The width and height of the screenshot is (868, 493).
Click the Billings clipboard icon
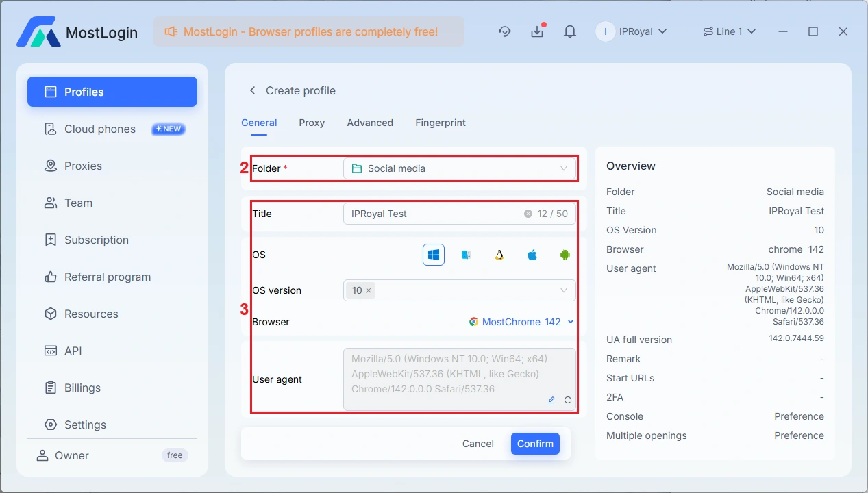[x=50, y=388]
